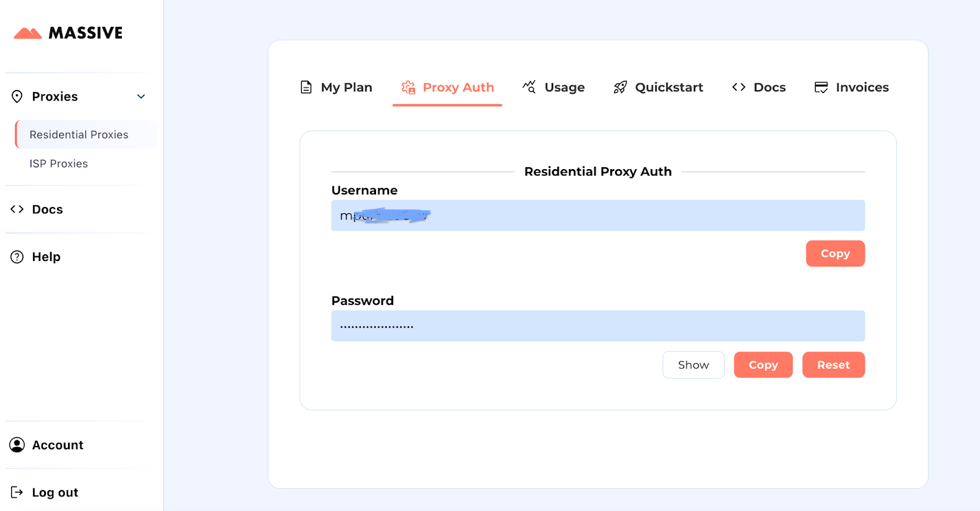This screenshot has height=511, width=980.
Task: Reset the proxy password
Action: click(x=834, y=365)
